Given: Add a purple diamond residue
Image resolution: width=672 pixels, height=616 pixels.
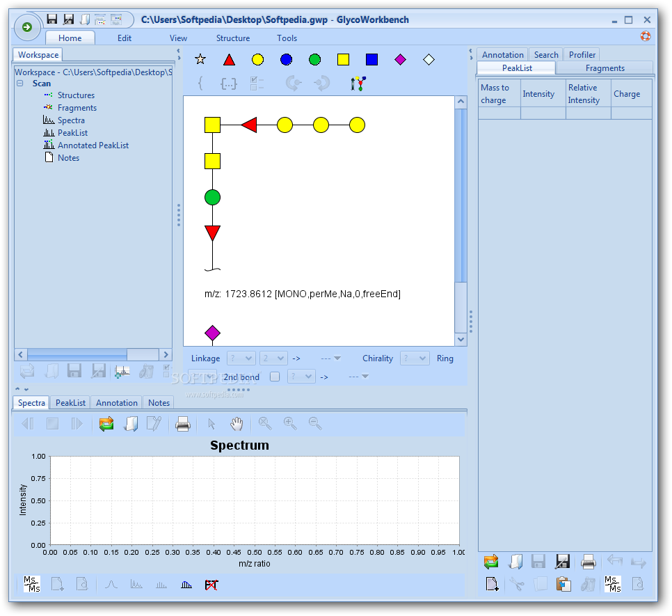Looking at the screenshot, I should [x=400, y=60].
